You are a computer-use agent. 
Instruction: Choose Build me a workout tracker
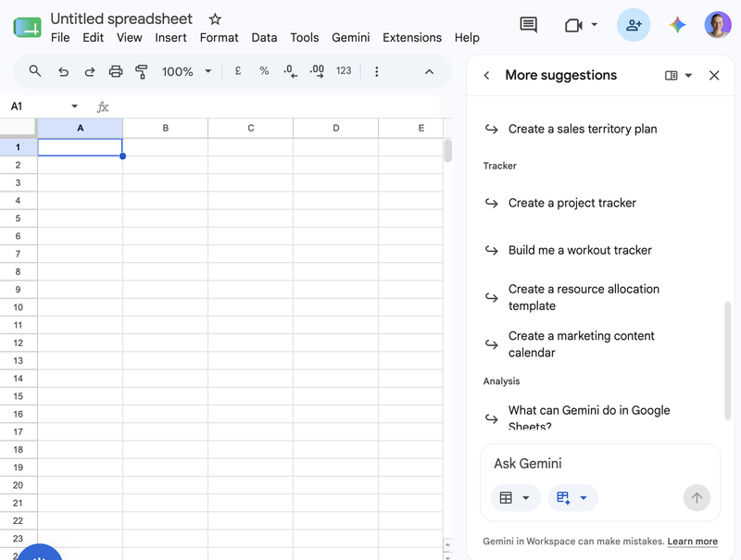tap(580, 250)
